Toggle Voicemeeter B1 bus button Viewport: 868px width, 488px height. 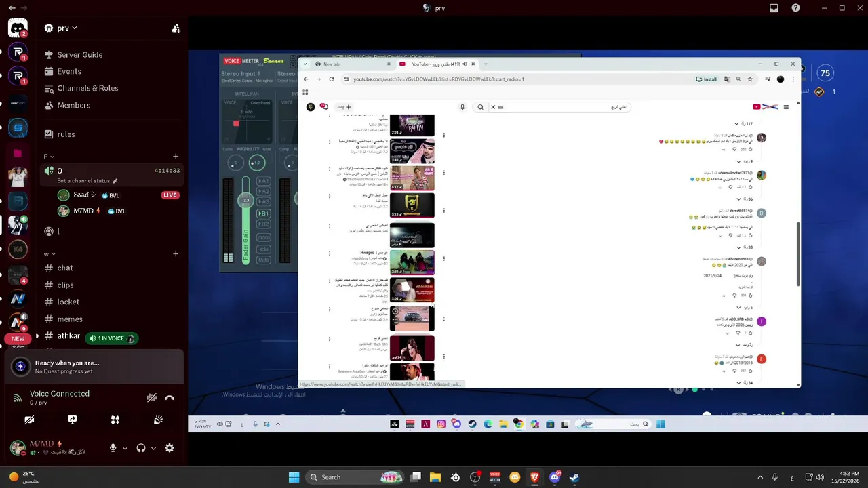point(264,213)
